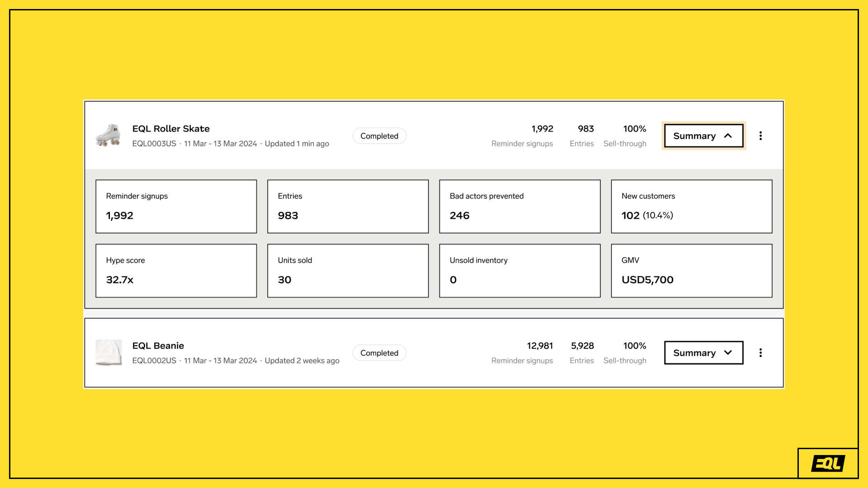Select the GMV USD5,700 card
The width and height of the screenshot is (868, 488).
pyautogui.click(x=692, y=271)
